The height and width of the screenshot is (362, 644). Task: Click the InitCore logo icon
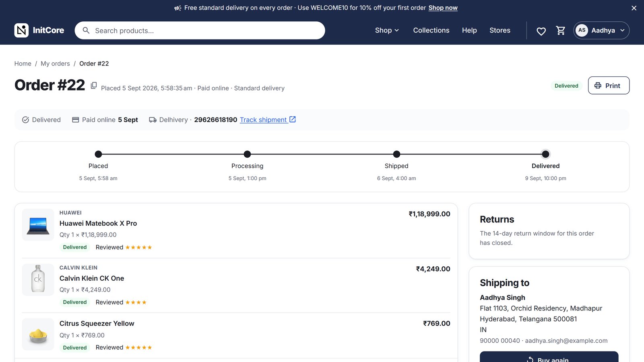point(21,30)
